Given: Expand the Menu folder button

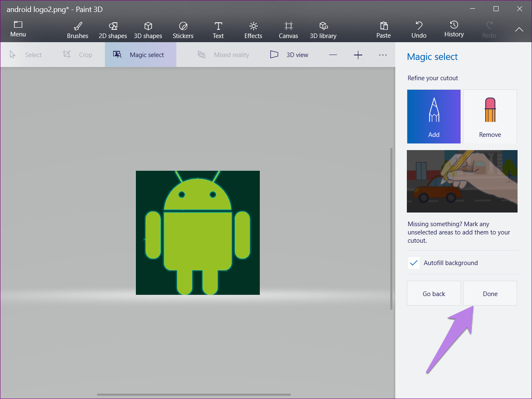Looking at the screenshot, I should [18, 29].
